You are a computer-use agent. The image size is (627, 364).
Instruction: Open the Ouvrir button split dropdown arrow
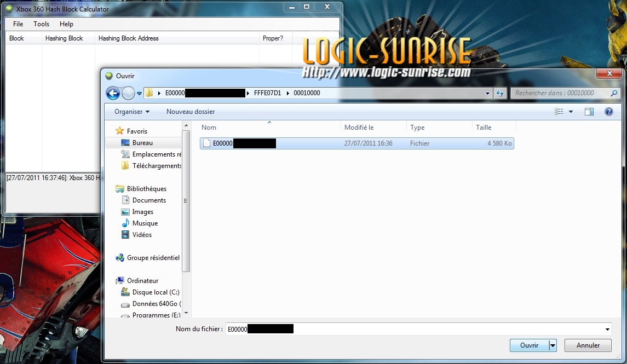click(553, 345)
